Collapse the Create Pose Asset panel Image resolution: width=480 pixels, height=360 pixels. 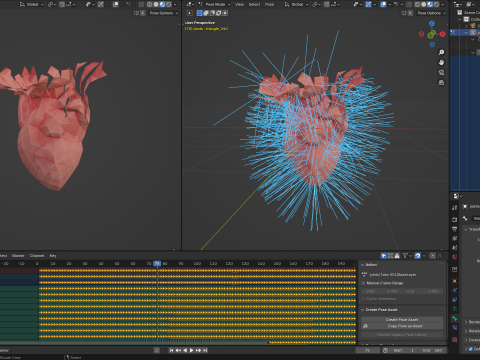(363, 310)
